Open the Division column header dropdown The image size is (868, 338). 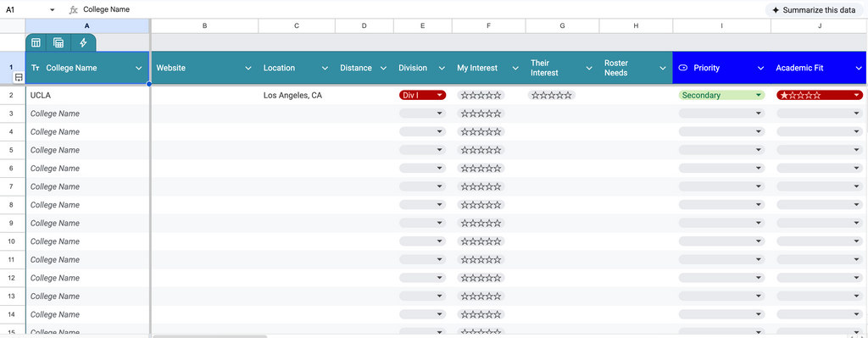click(x=442, y=68)
